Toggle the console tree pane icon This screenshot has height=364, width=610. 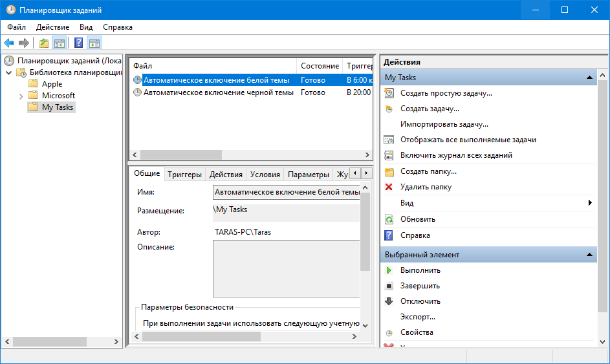(x=59, y=43)
